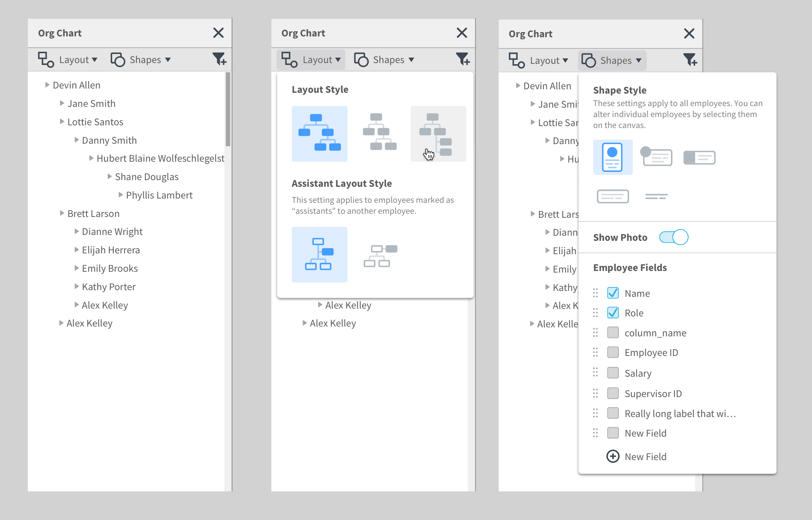Click the add filter icon in left panel
The width and height of the screenshot is (812, 520).
[x=219, y=60]
